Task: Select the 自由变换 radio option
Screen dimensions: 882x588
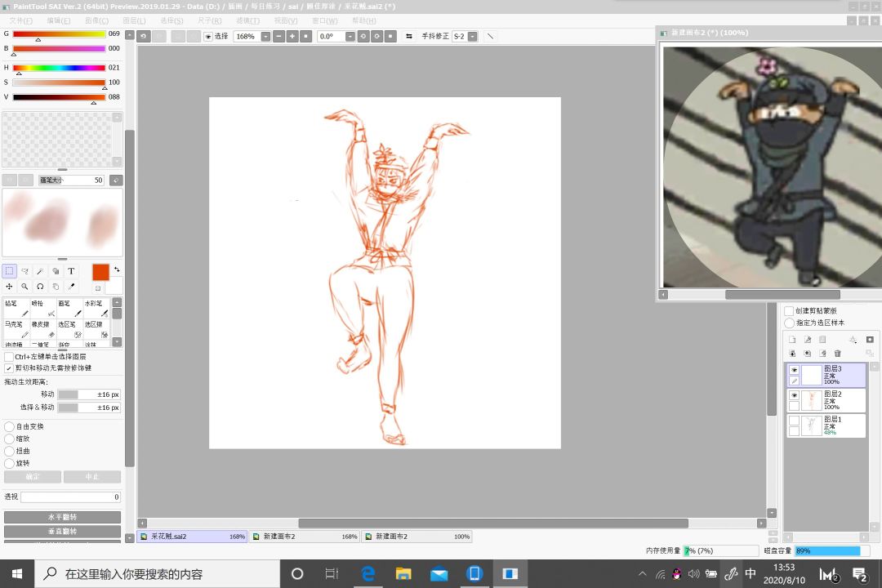Action: coord(9,426)
